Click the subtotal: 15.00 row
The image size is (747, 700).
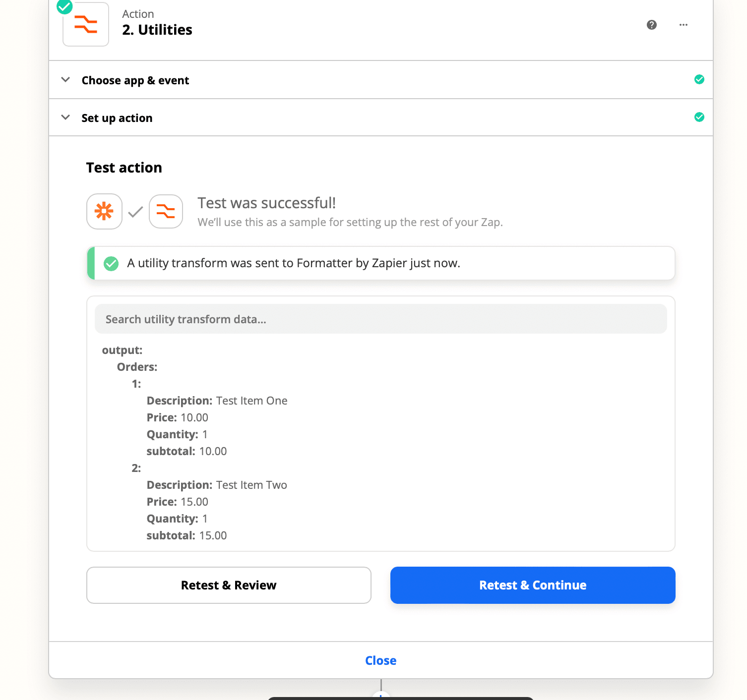tap(187, 535)
